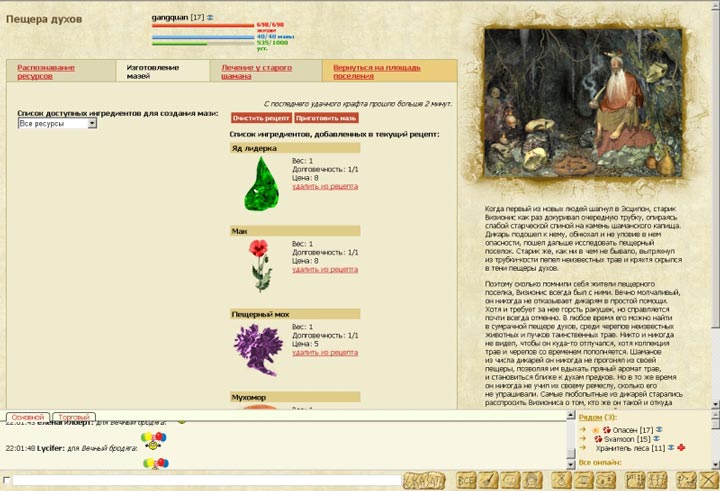Click the tablet-with-figures stone icon
This screenshot has height=491, width=720.
[636, 481]
